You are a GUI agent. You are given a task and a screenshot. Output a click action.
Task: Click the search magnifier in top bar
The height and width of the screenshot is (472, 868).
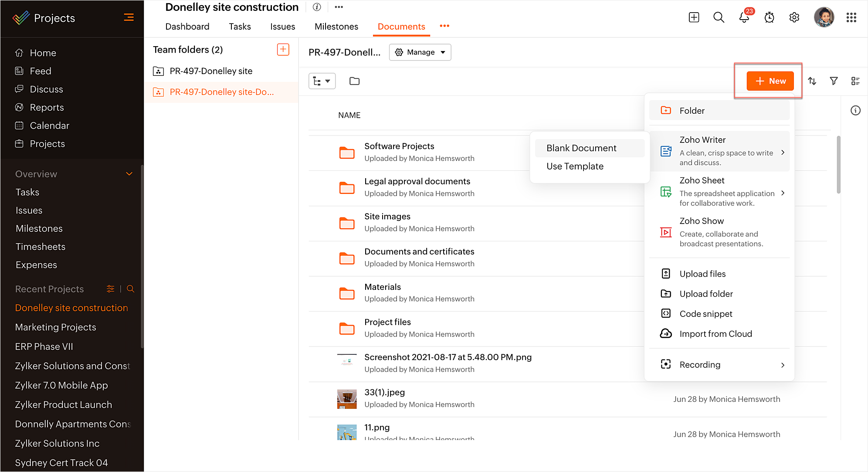[719, 17]
